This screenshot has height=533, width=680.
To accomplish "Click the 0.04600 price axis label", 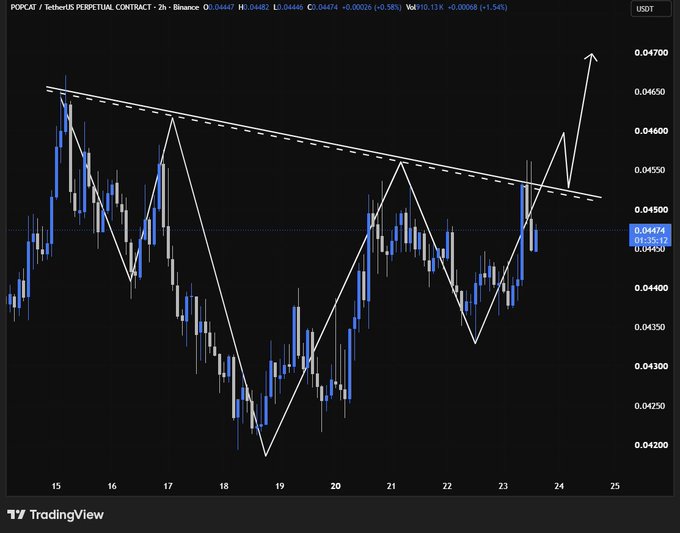I will [x=651, y=131].
